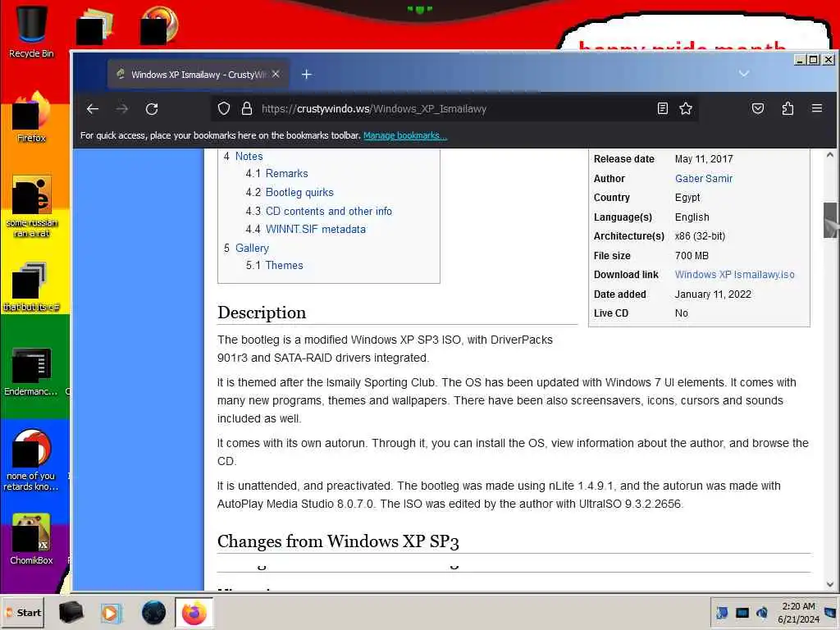
Task: Jump to 4.1 Remarks section
Action: [x=286, y=174]
